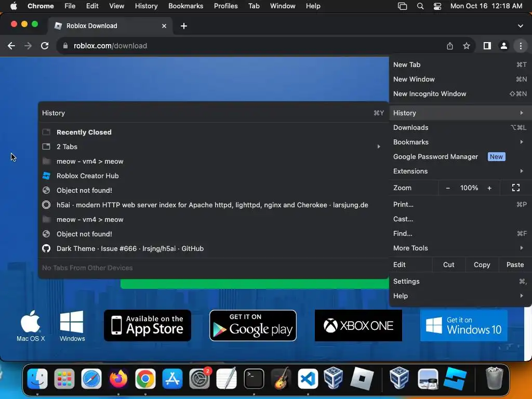Click the browser forward arrow

tap(28, 46)
